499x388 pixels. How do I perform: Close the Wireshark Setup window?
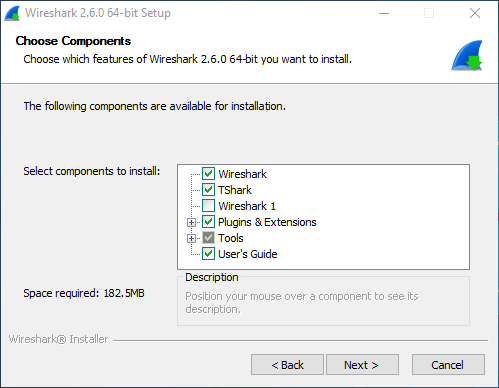pyautogui.click(x=475, y=13)
